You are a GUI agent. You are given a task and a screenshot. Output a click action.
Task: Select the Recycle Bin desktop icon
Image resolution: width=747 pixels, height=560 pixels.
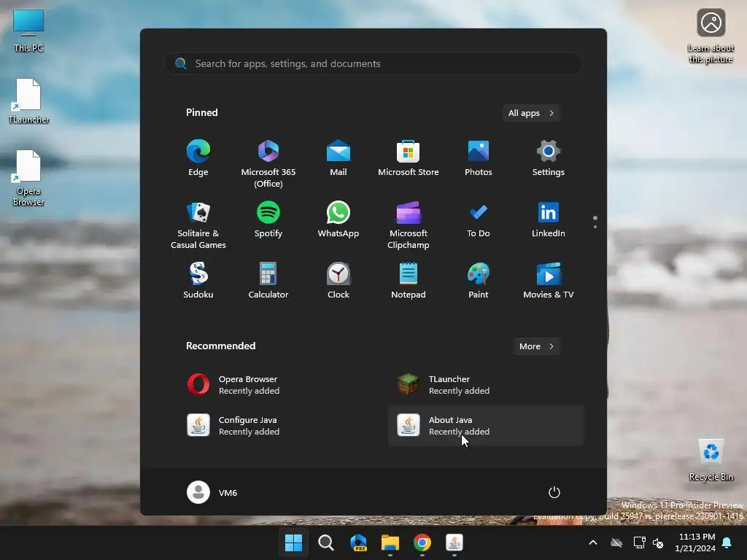point(711,460)
